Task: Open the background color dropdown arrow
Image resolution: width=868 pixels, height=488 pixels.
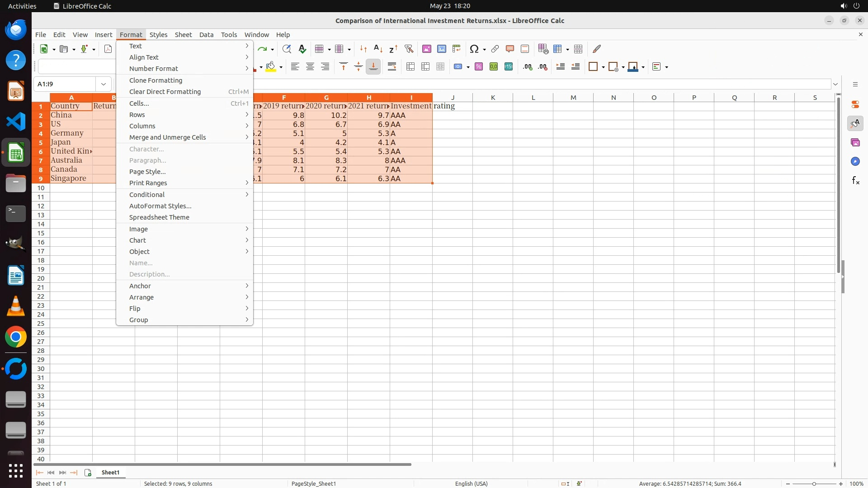Action: click(281, 67)
